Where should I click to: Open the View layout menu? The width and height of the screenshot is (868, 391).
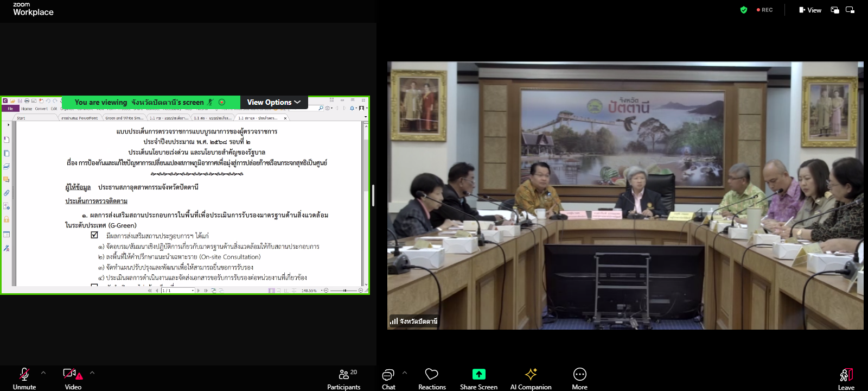(810, 10)
